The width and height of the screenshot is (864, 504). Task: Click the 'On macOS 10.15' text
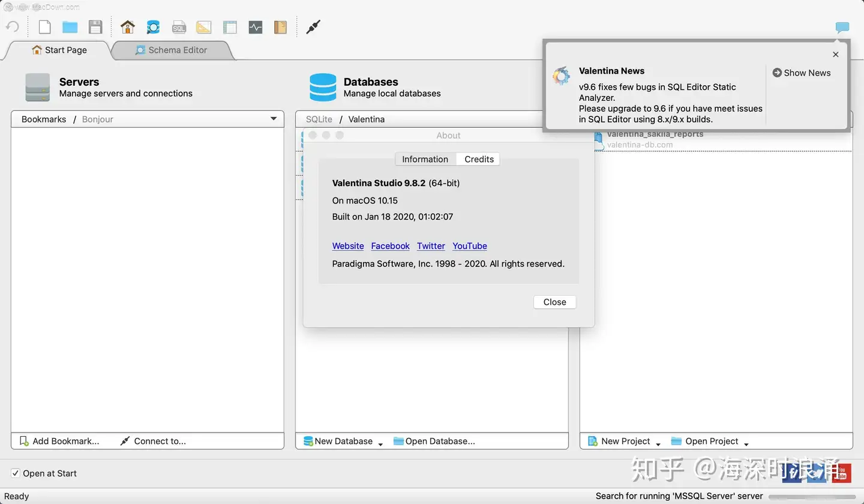(365, 200)
